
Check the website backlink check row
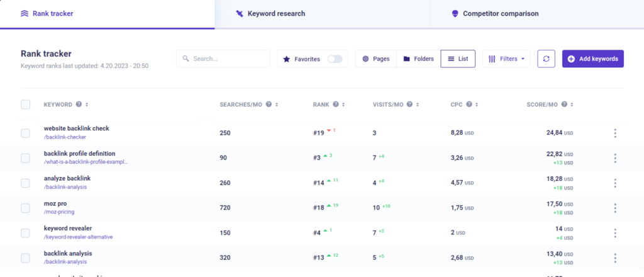(x=25, y=133)
